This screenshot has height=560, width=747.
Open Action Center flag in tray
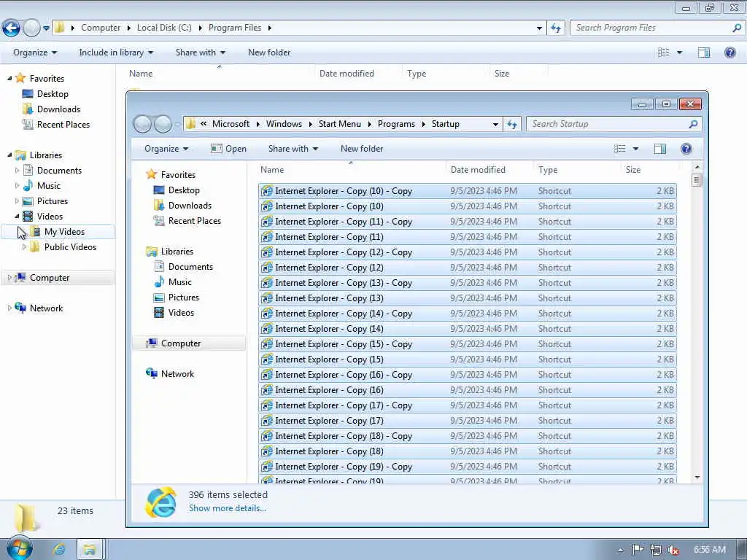pyautogui.click(x=638, y=550)
